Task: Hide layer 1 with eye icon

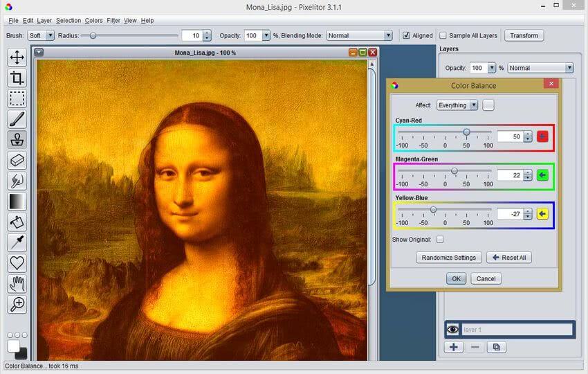Action: click(452, 329)
